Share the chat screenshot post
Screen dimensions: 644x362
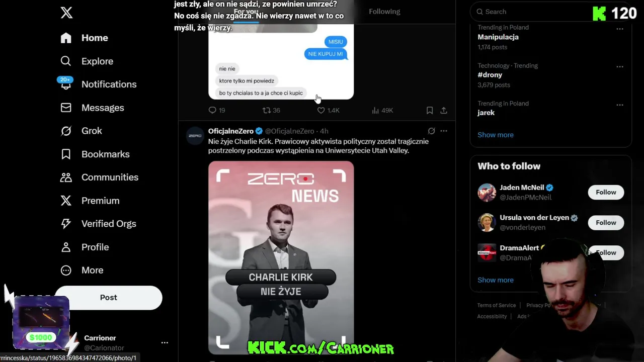pos(444,110)
